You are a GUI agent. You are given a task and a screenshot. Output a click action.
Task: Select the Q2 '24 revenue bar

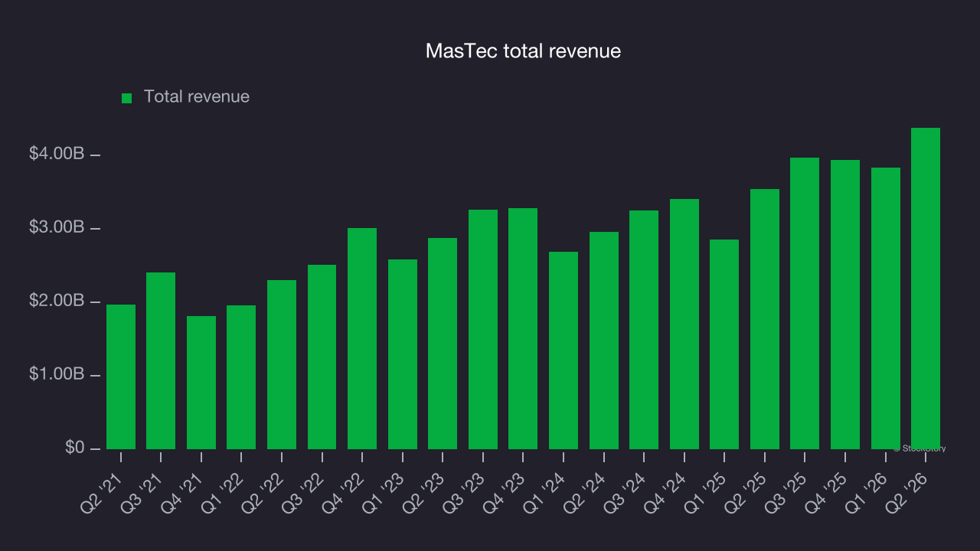604,341
